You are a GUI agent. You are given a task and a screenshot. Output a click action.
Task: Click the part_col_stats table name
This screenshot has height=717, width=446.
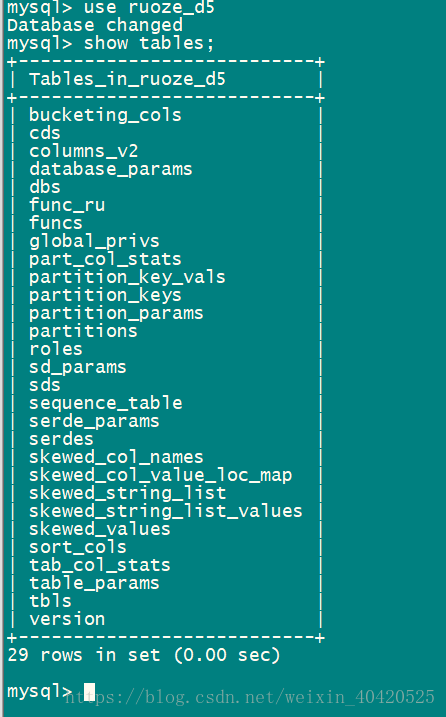point(105,259)
